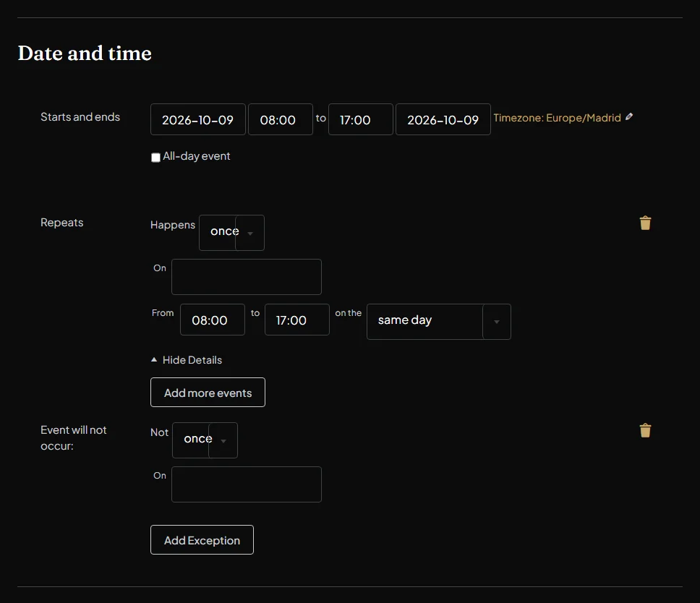Focus the Repeats 'From' time field
This screenshot has width=700, height=603.
pyautogui.click(x=213, y=320)
